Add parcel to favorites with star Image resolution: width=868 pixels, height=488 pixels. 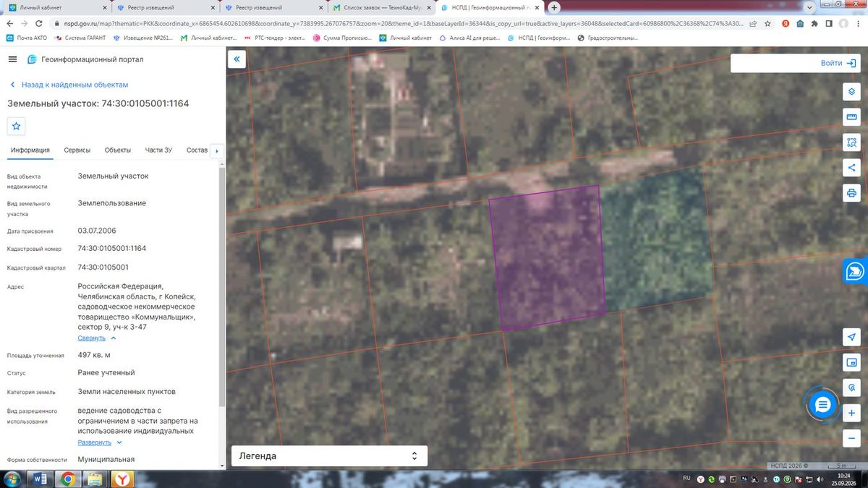(17, 126)
